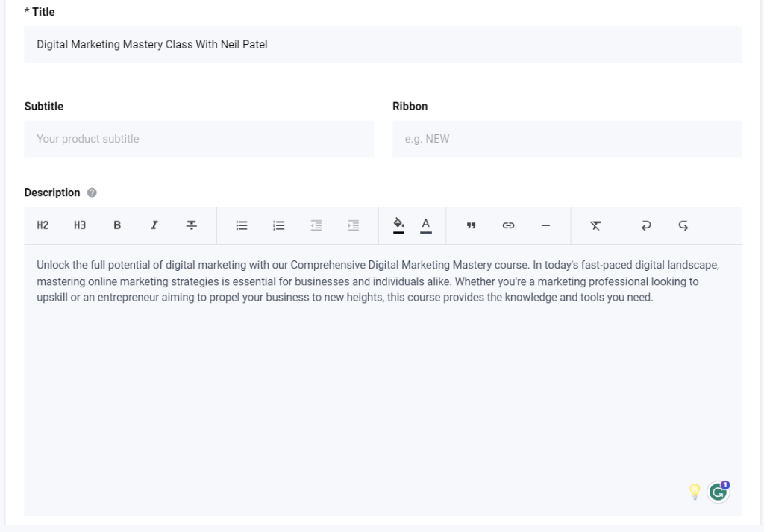Open Grammarly suggestions
This screenshot has height=532, width=764.
point(717,491)
